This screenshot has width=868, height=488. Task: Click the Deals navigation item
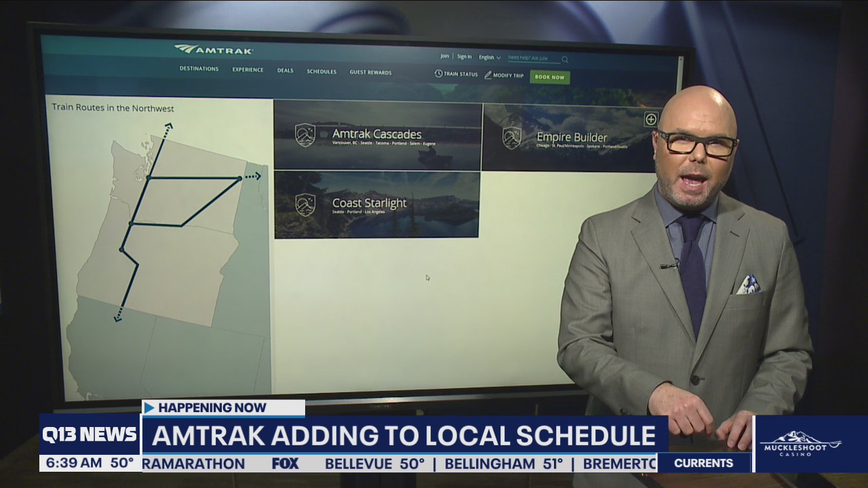(285, 70)
